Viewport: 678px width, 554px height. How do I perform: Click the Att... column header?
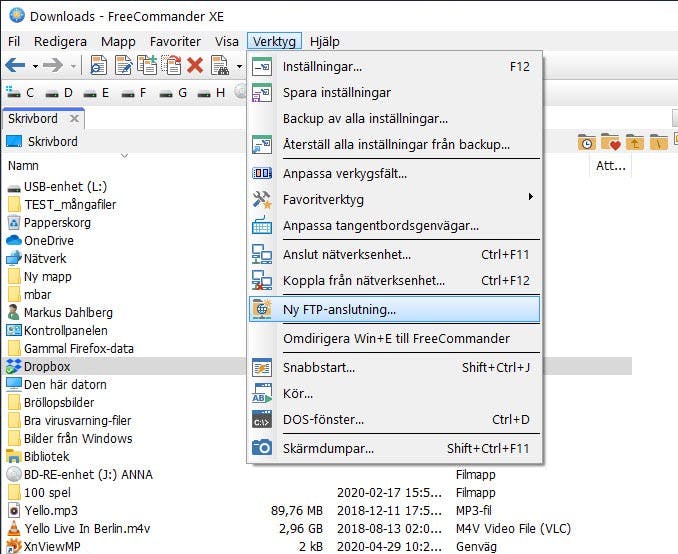pos(611,166)
